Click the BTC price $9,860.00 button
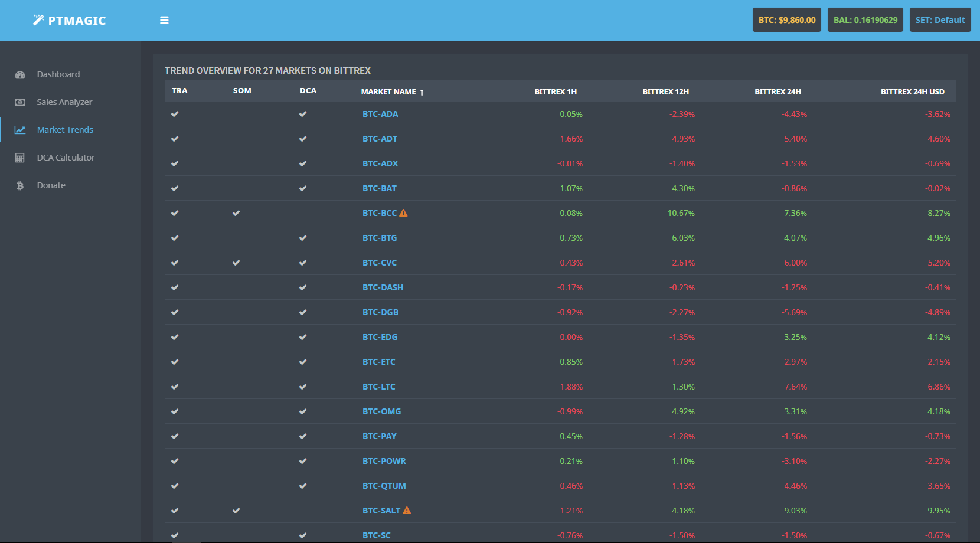This screenshot has height=543, width=980. point(787,20)
